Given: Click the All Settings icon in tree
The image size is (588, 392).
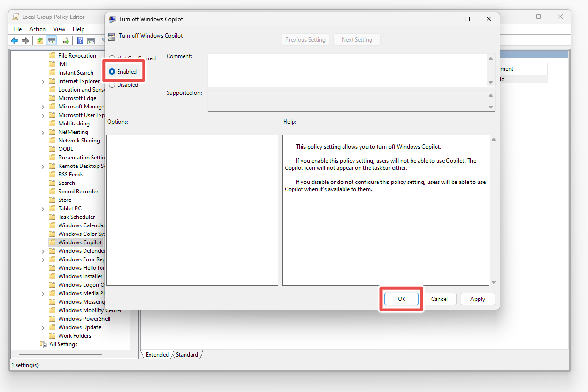Looking at the screenshot, I should pyautogui.click(x=43, y=344).
